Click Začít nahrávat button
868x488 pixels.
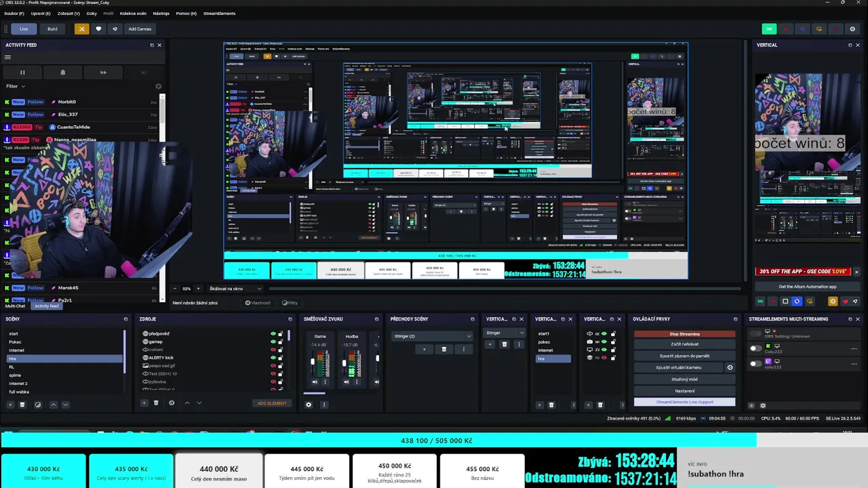pos(684,344)
